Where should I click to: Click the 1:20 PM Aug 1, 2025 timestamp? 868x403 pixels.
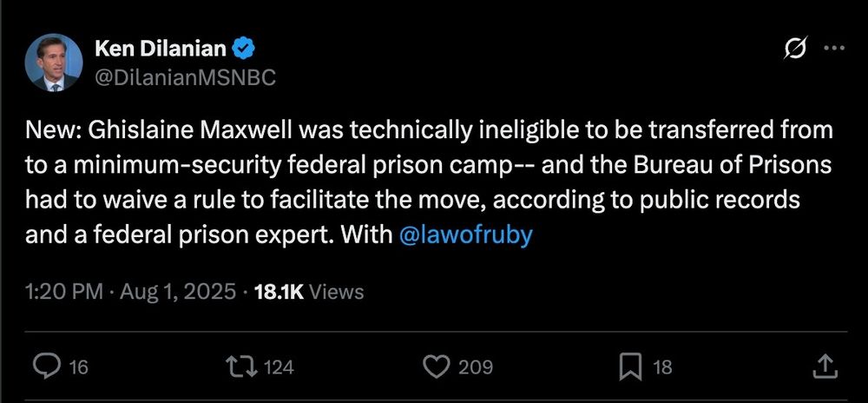click(131, 292)
